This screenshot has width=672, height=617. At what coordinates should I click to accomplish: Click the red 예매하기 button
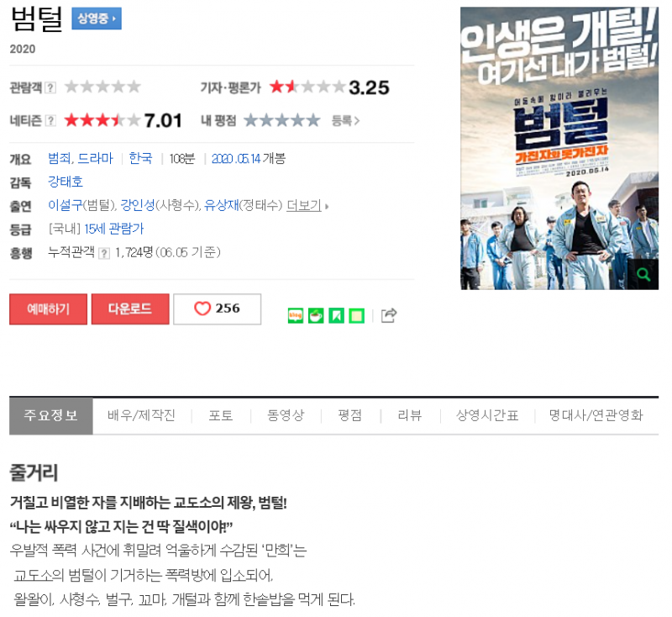49,309
